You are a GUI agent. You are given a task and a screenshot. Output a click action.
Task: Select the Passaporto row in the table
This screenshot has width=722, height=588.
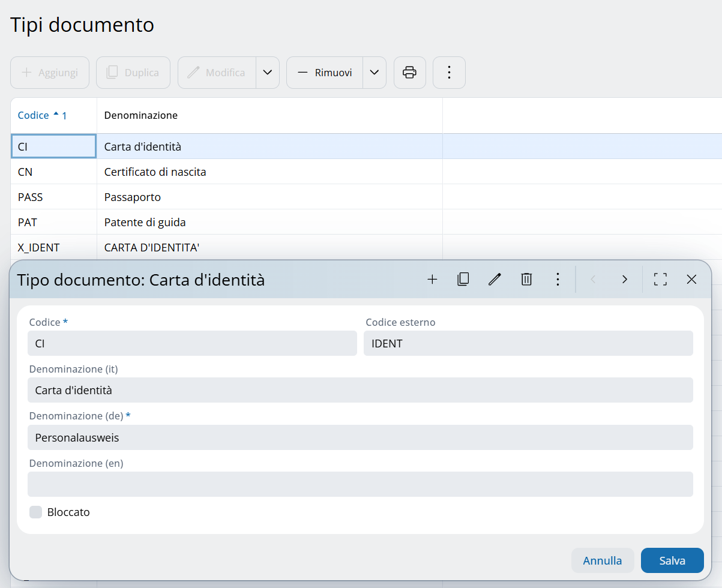pos(133,197)
